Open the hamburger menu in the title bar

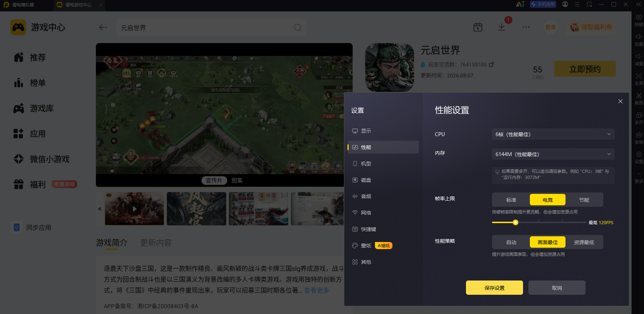click(577, 4)
